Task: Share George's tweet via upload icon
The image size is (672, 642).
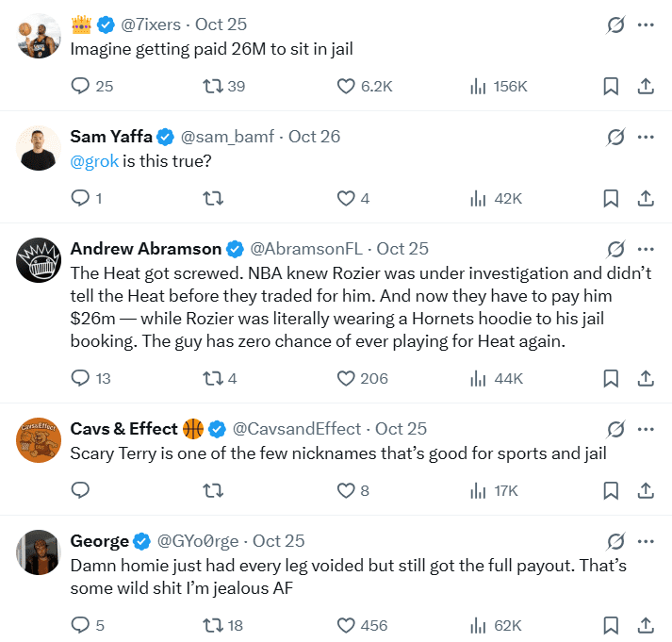Action: [646, 625]
